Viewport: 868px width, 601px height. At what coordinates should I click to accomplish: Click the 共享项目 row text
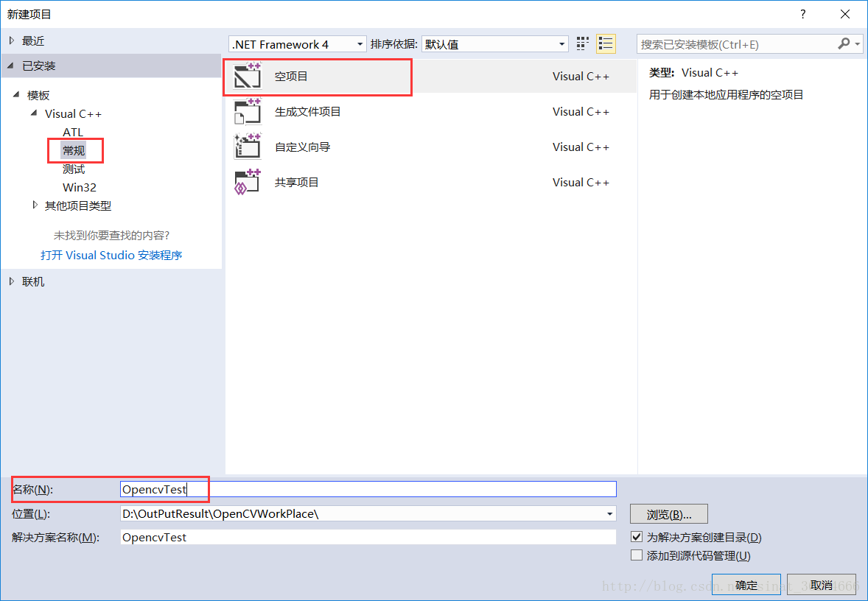297,182
